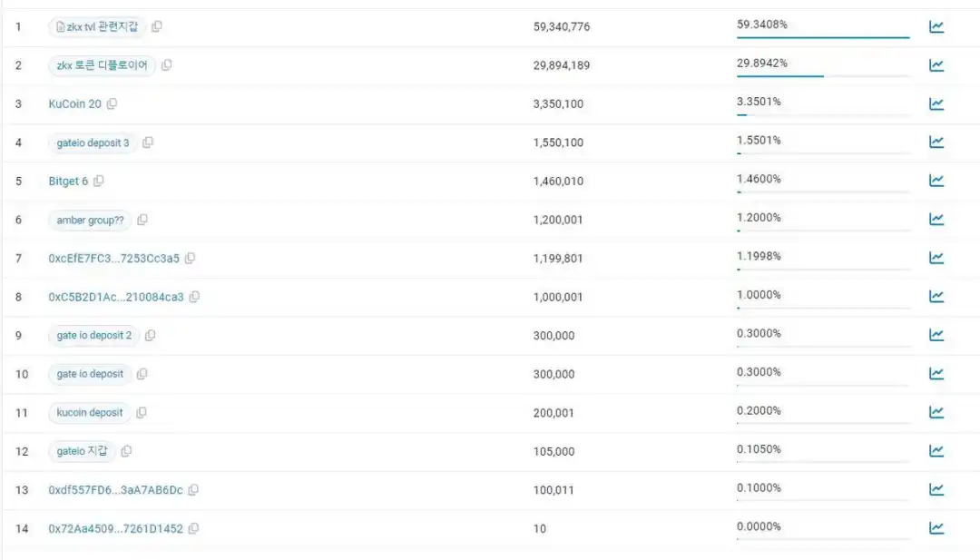980x560 pixels.
Task: Click the amber group?? name tag
Action: (90, 220)
